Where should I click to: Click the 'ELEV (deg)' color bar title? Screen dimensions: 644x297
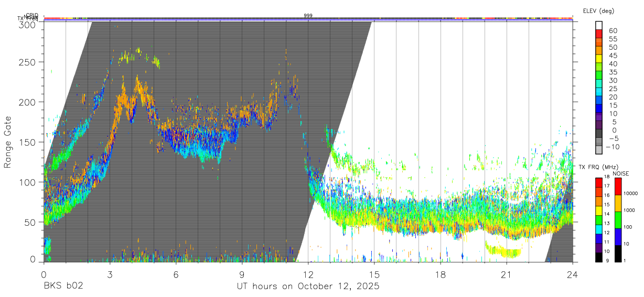(598, 11)
